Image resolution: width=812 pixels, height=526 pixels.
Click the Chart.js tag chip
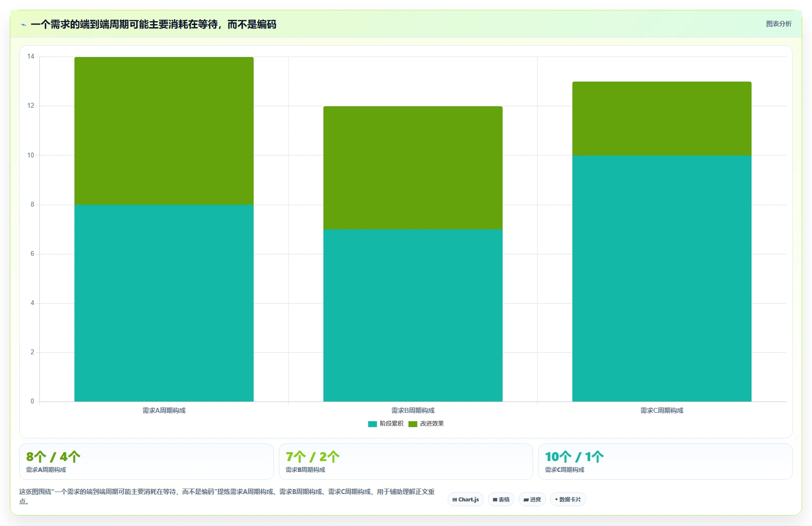466,499
